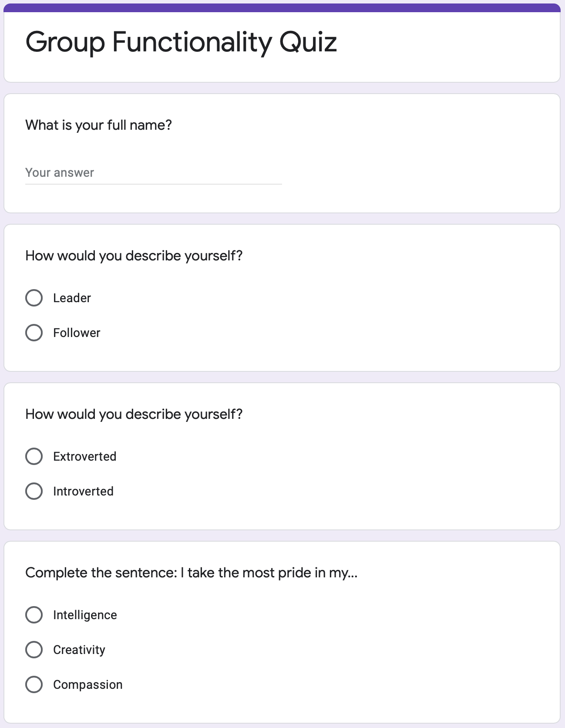Select the Leader radio button
Screen dimensions: 565x728
(x=34, y=298)
